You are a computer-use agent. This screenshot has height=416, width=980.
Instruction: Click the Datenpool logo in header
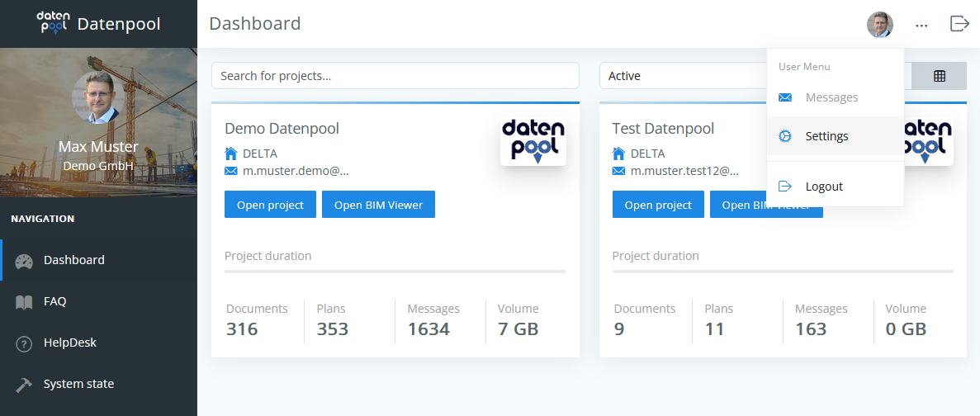point(52,23)
